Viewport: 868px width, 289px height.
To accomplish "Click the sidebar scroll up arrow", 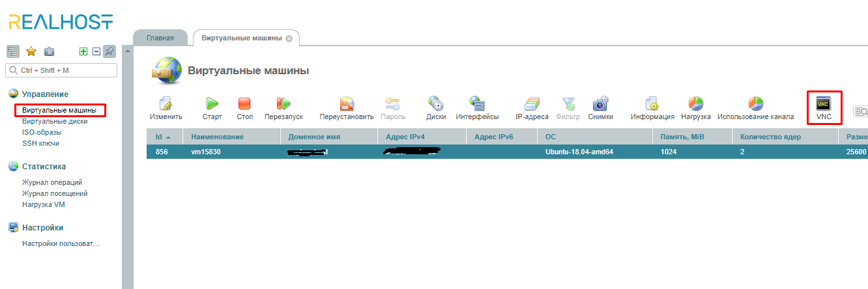I will pyautogui.click(x=127, y=51).
